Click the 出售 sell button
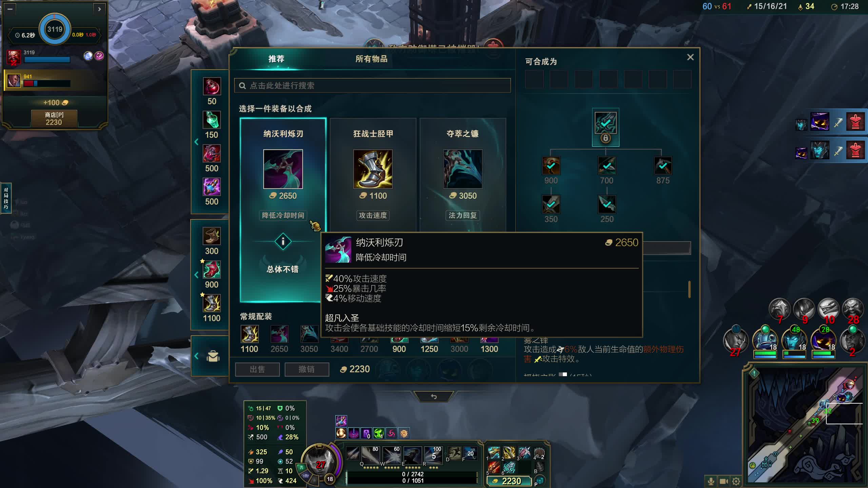Image resolution: width=868 pixels, height=488 pixels. [x=257, y=369]
